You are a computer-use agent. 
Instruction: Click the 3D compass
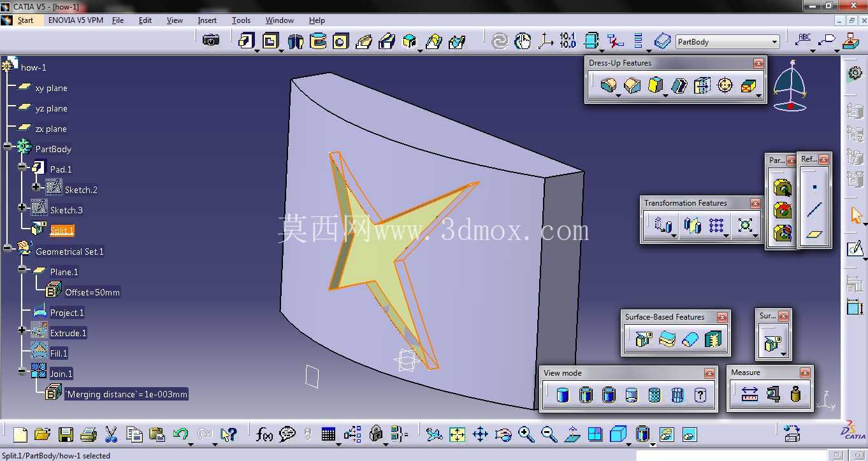(x=790, y=85)
